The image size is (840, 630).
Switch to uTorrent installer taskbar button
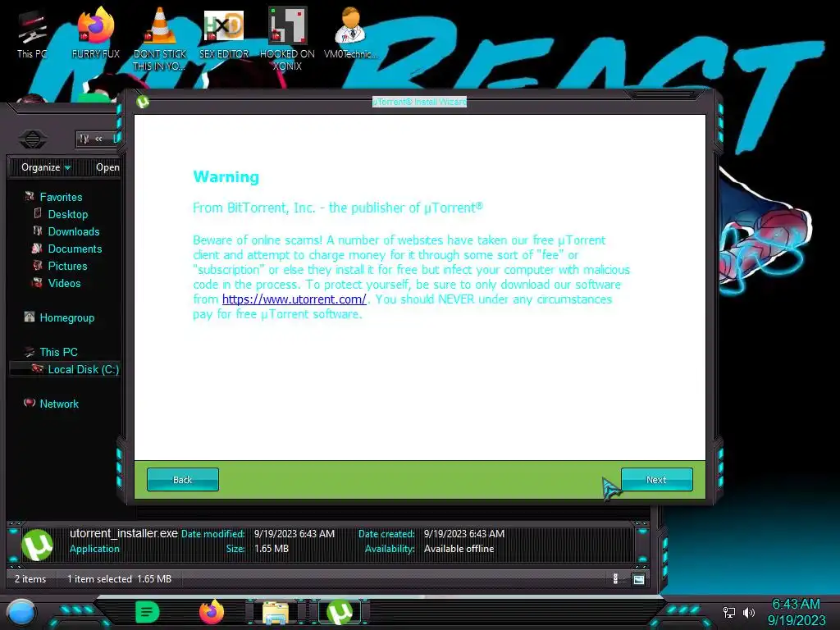click(340, 612)
